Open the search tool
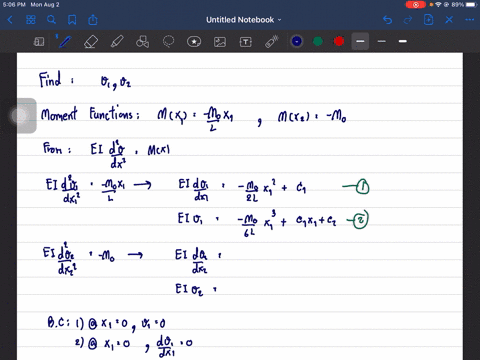The height and width of the screenshot is (360, 480). 51,20
